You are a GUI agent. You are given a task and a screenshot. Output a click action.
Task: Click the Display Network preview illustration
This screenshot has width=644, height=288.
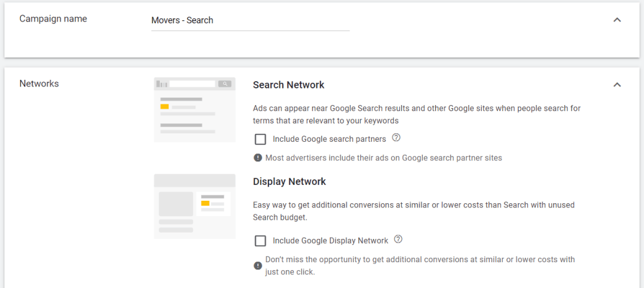(x=195, y=206)
